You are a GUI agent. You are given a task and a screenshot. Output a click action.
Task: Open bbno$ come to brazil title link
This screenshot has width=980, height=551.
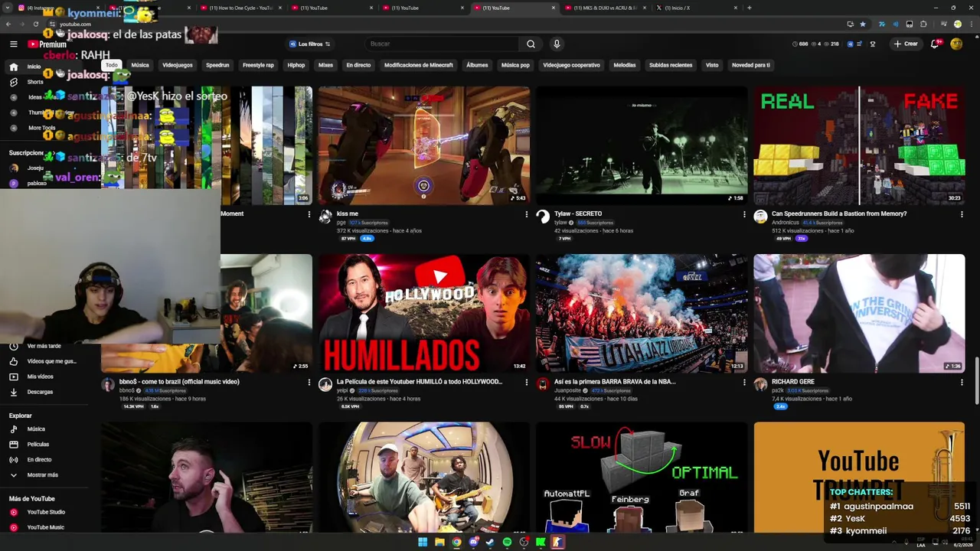179,381
